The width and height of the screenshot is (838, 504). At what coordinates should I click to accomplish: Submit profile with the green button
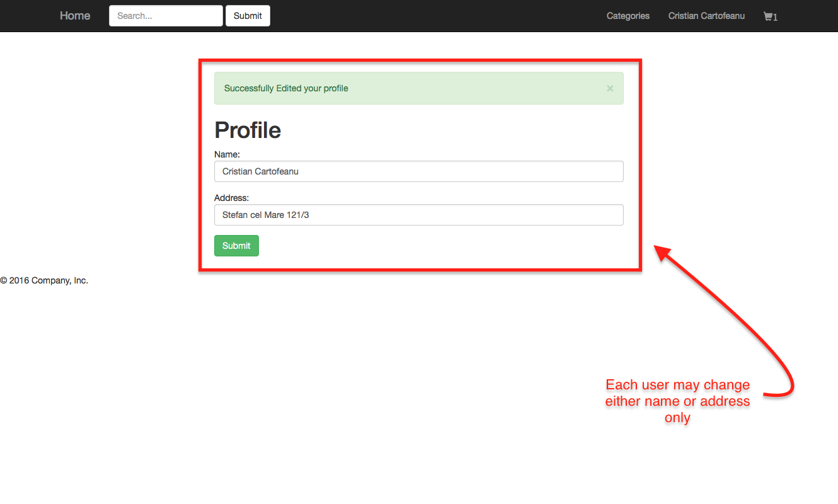pyautogui.click(x=236, y=246)
